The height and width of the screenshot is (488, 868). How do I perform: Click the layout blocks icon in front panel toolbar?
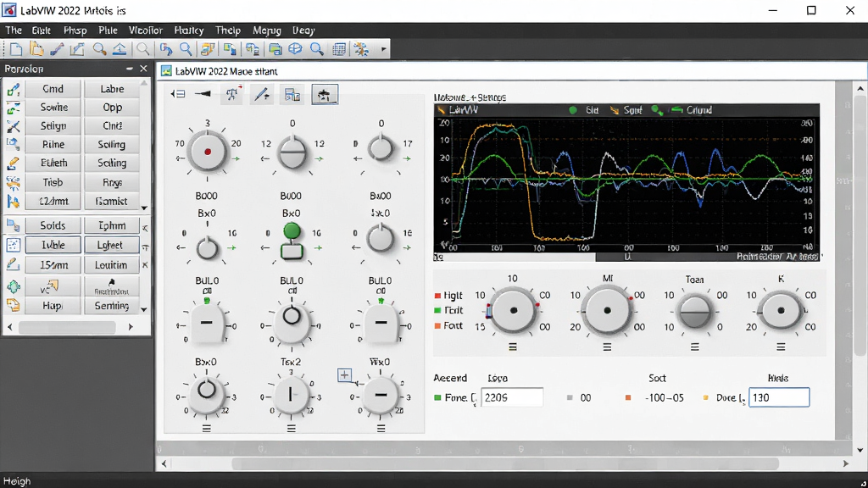pyautogui.click(x=292, y=94)
